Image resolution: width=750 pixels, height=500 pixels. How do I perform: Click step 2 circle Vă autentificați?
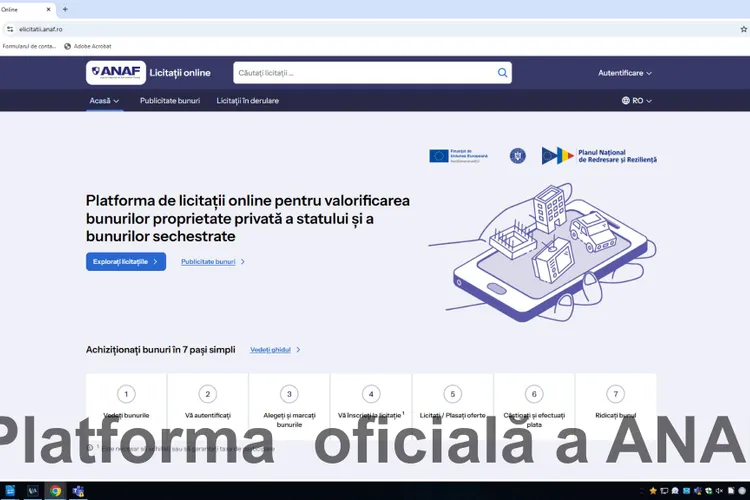coord(208,394)
